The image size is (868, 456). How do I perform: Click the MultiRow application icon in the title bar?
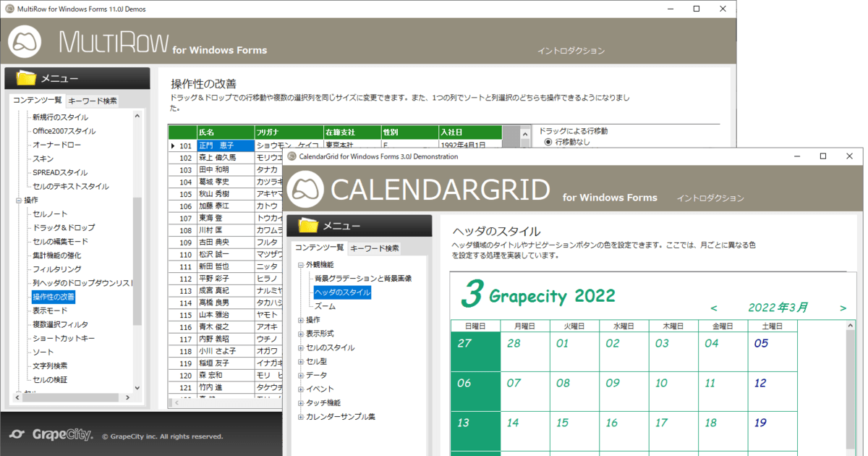pyautogui.click(x=9, y=9)
